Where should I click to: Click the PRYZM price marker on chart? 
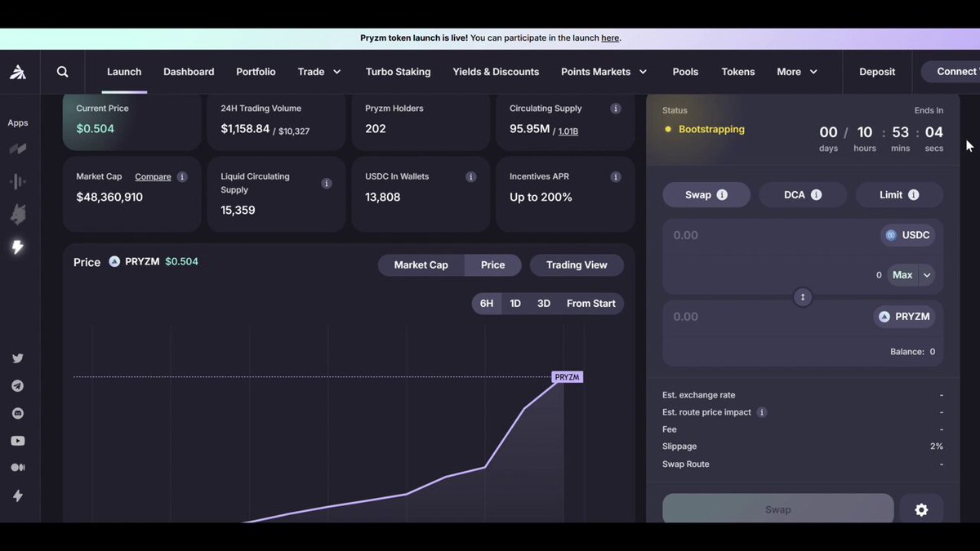click(568, 377)
